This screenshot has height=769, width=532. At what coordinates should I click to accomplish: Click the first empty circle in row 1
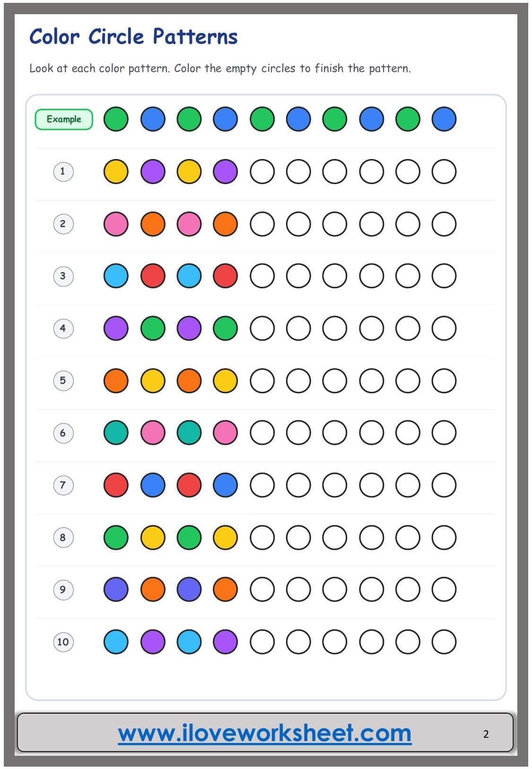(x=262, y=171)
